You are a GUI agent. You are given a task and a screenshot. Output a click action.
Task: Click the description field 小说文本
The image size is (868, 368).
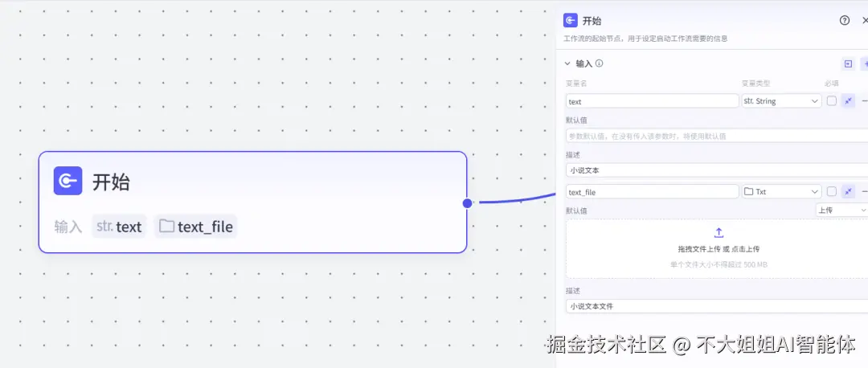(x=717, y=170)
